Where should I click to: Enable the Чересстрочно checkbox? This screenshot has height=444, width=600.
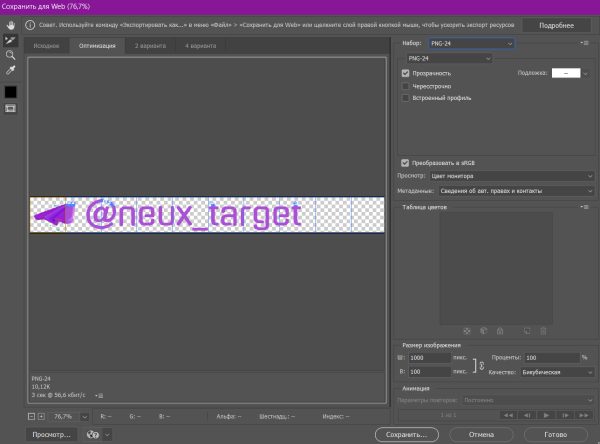click(405, 86)
